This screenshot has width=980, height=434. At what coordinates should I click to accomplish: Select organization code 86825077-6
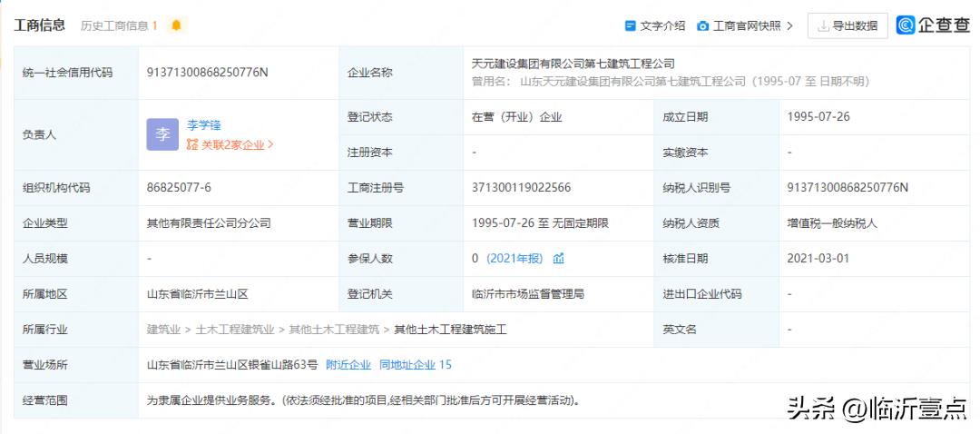coord(179,188)
